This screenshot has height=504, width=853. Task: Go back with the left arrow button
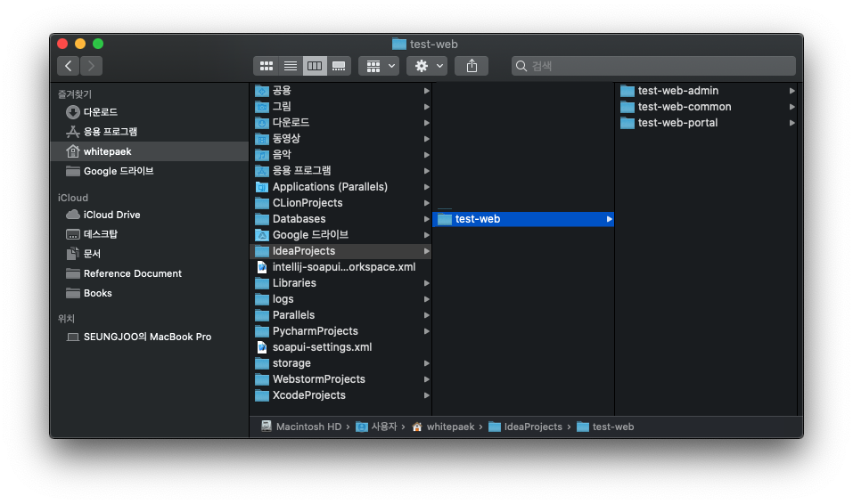[68, 66]
